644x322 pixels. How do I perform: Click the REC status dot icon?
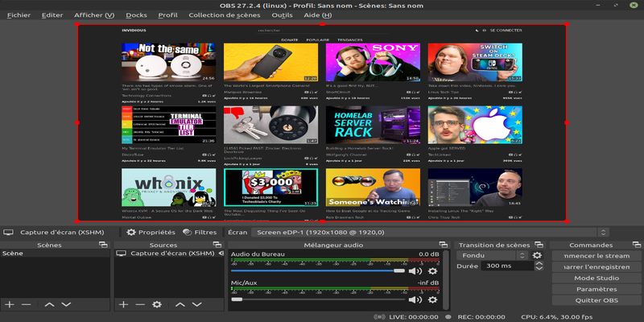pos(448,316)
